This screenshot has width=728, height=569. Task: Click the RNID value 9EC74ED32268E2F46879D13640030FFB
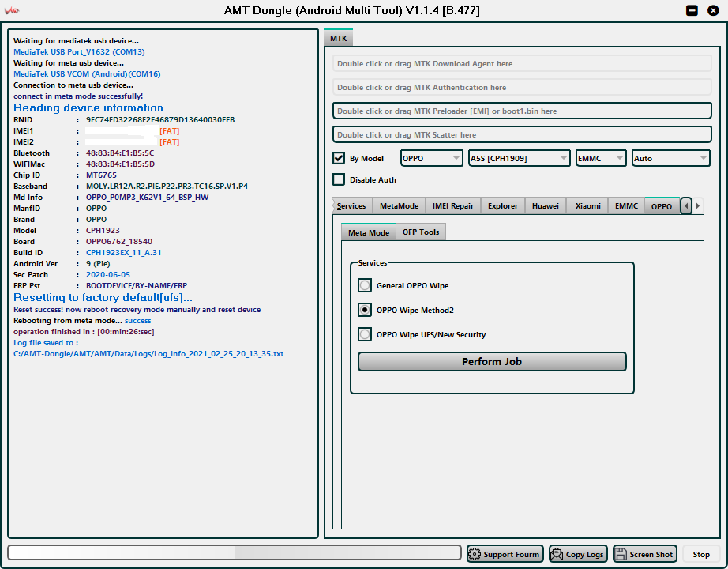click(160, 120)
